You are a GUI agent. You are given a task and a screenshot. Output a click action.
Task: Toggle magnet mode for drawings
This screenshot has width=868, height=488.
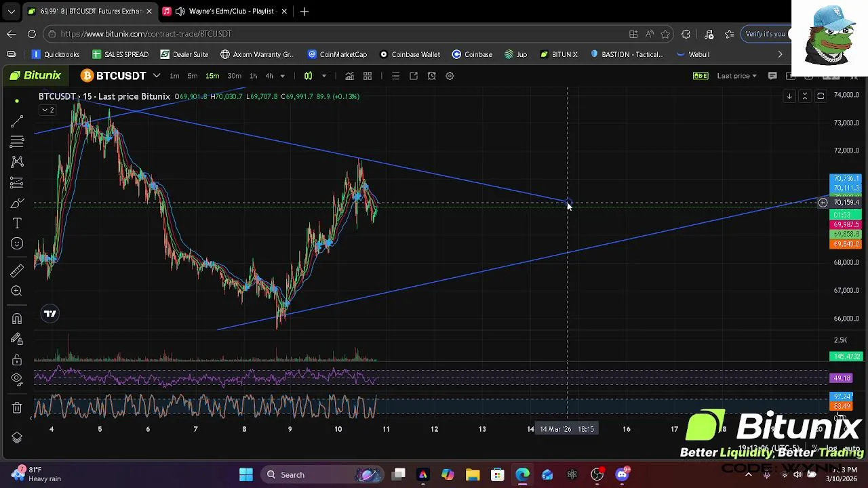coord(17,319)
